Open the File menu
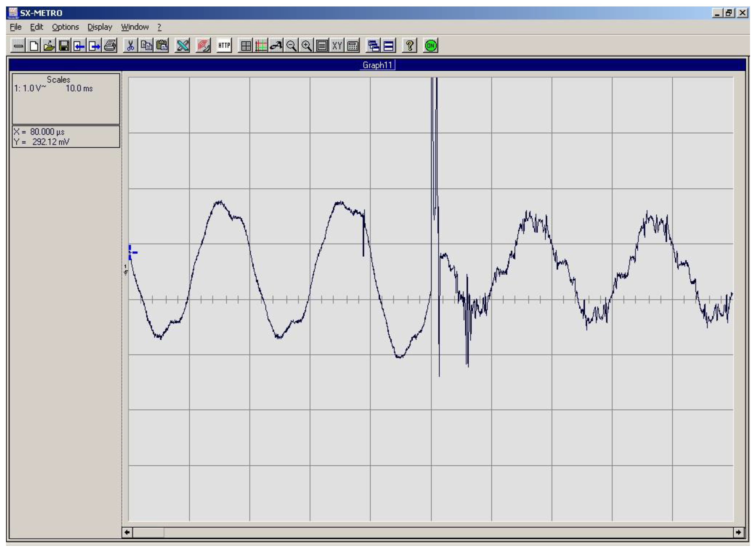The width and height of the screenshot is (756, 550). [16, 27]
